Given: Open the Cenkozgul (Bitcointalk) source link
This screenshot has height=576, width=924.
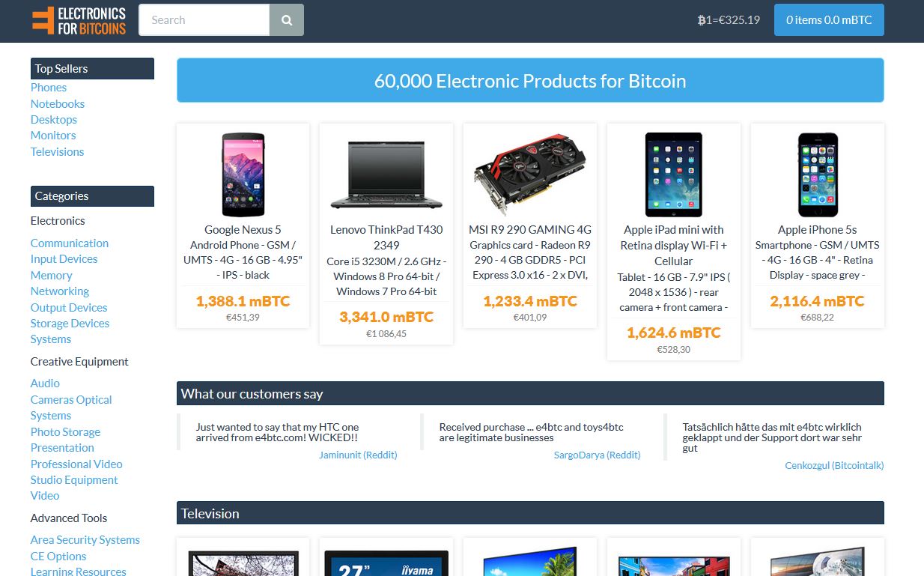Looking at the screenshot, I should [x=834, y=465].
